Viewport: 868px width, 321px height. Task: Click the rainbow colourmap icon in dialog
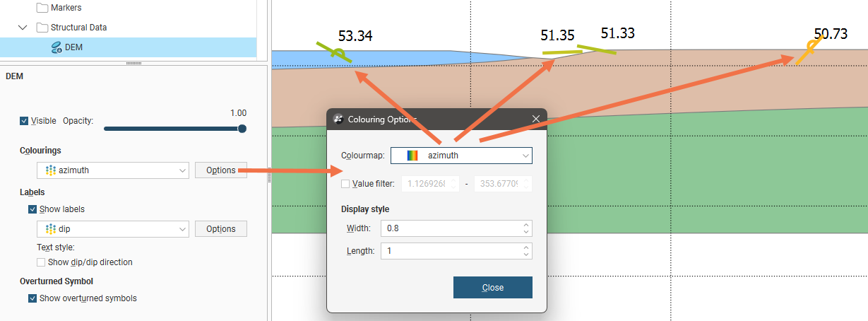click(413, 156)
